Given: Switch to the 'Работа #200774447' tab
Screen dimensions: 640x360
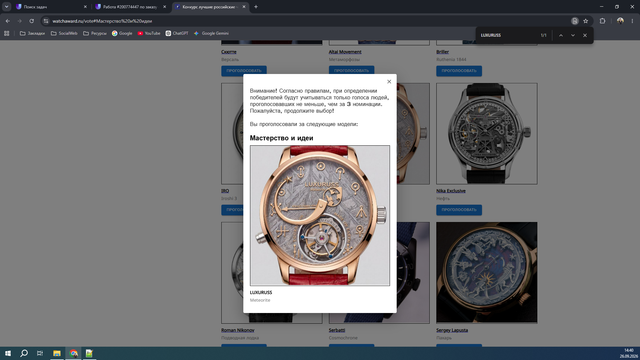Looking at the screenshot, I should [x=130, y=7].
